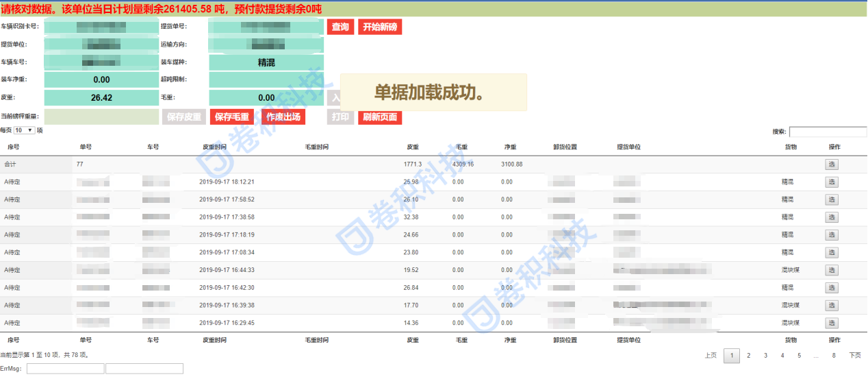Click the first ErrMsg input field
868x379 pixels.
tap(65, 369)
